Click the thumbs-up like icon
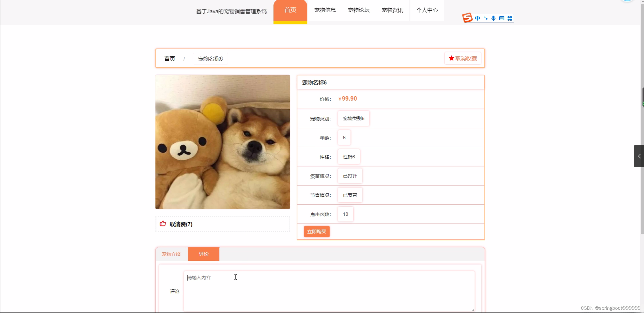This screenshot has width=644, height=313. coord(163,223)
